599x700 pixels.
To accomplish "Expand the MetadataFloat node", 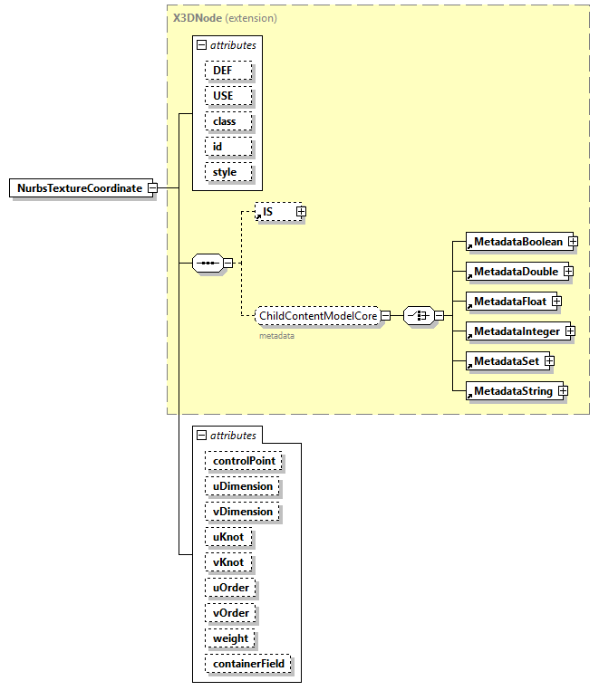I will coord(556,302).
